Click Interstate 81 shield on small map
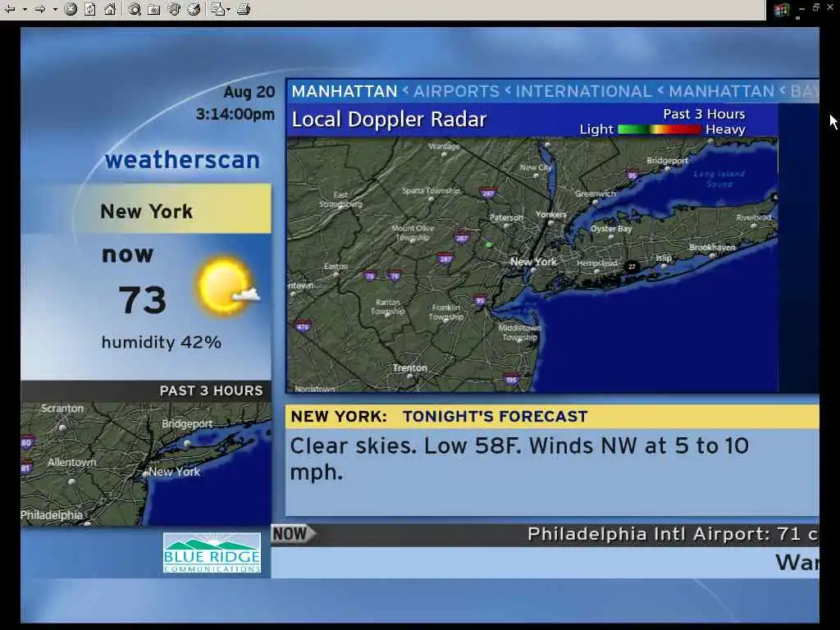The image size is (840, 630). [x=25, y=468]
